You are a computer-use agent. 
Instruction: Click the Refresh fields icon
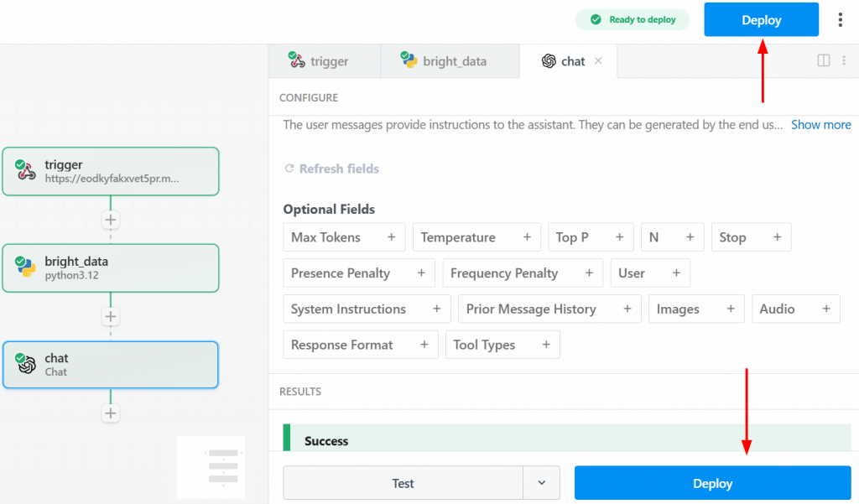point(289,169)
